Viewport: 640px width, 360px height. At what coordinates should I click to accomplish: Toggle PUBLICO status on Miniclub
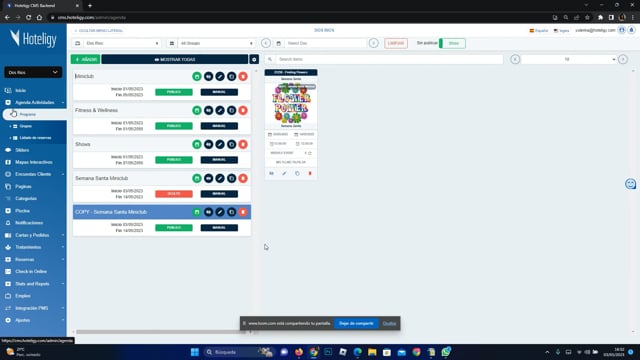[174, 92]
